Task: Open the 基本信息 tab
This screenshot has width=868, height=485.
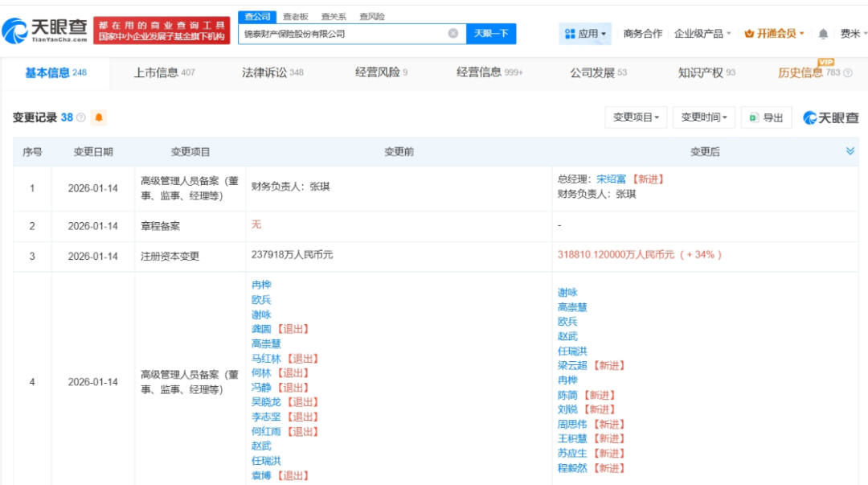Action: point(55,72)
